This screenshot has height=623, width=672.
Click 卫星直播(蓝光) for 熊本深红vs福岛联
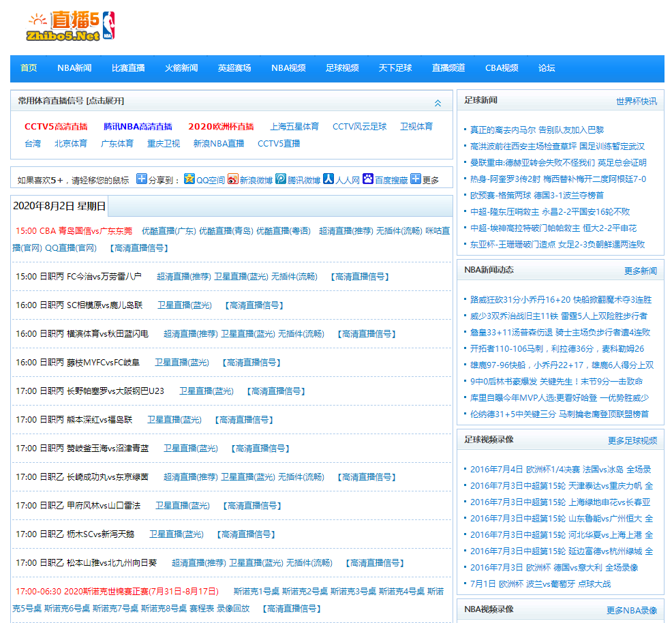(174, 419)
